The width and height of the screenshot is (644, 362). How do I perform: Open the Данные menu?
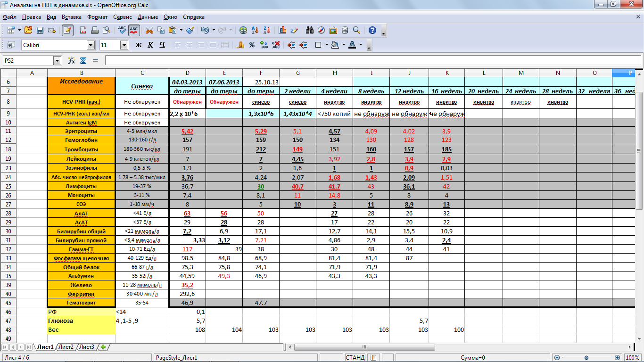click(x=148, y=17)
